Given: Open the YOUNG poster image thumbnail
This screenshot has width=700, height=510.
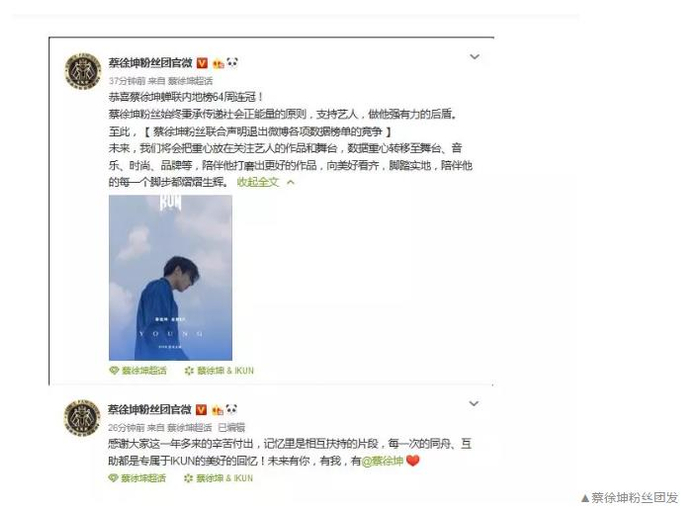Looking at the screenshot, I should [171, 278].
